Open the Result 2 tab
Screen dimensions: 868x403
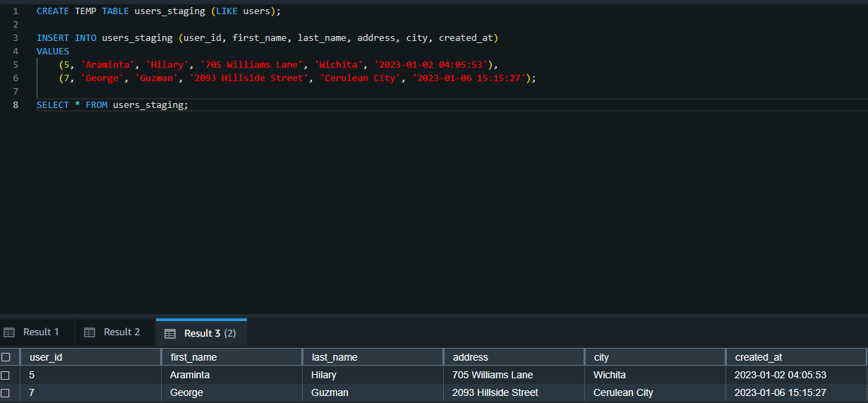(121, 332)
